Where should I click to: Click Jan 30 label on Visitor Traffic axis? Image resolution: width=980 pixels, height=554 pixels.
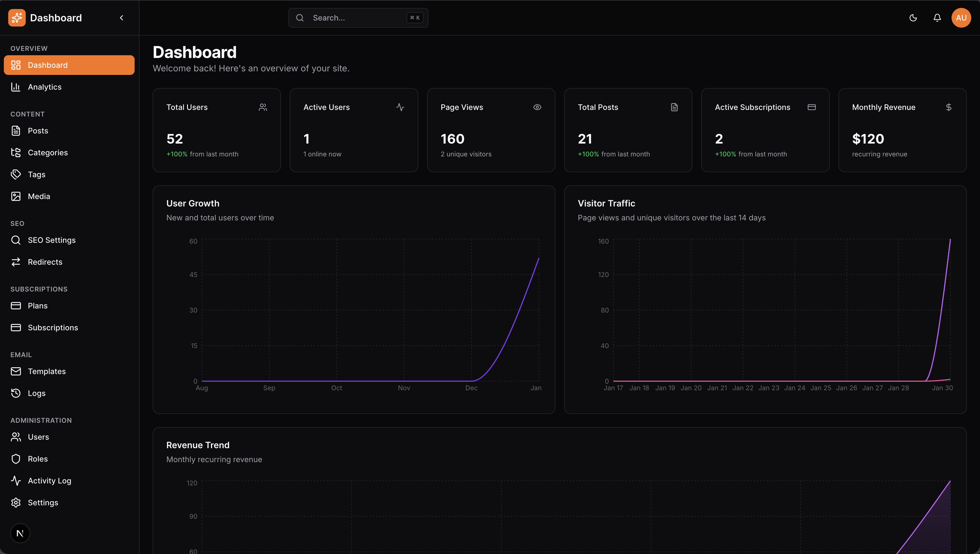[942, 388]
